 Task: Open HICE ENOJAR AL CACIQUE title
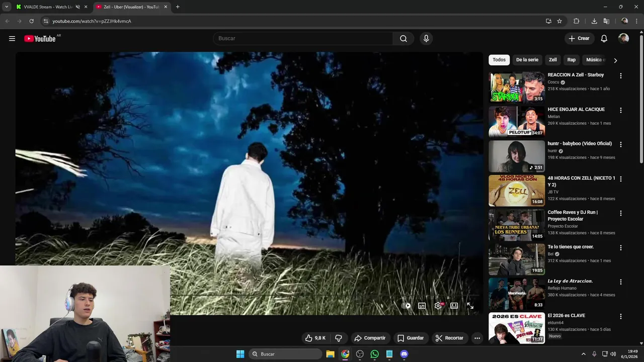(x=576, y=109)
